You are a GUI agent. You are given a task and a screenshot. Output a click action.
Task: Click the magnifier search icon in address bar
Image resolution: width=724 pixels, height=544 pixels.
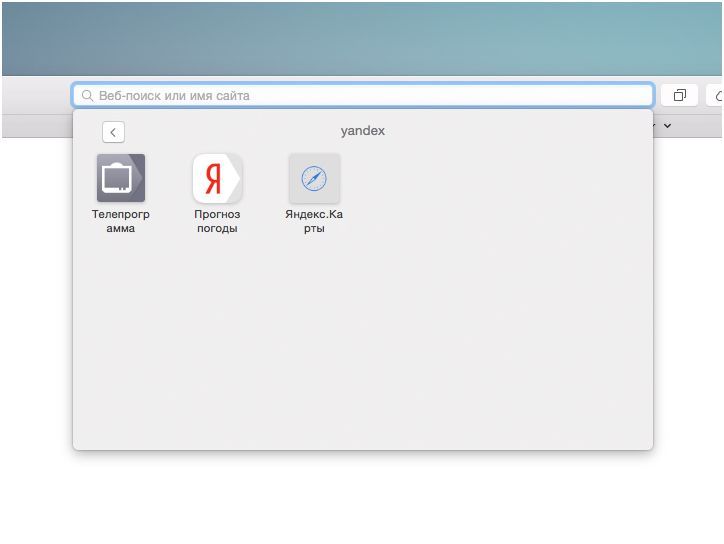pos(87,96)
